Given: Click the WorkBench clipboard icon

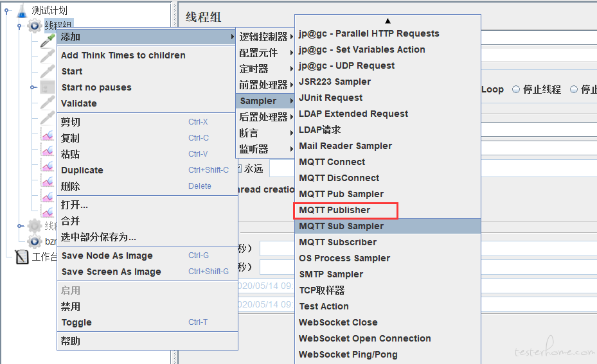Looking at the screenshot, I should point(22,257).
